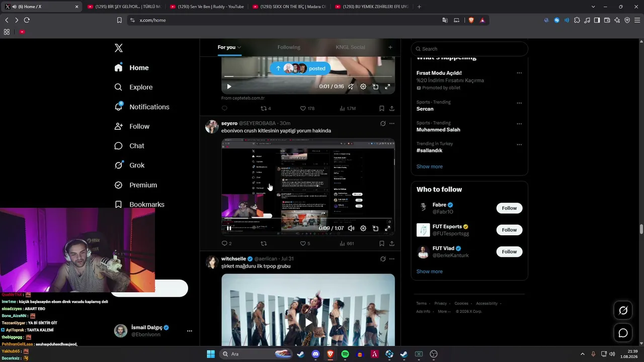The height and width of the screenshot is (362, 644).
Task: Open Bookmarks in the X sidebar
Action: pyautogui.click(x=139, y=205)
